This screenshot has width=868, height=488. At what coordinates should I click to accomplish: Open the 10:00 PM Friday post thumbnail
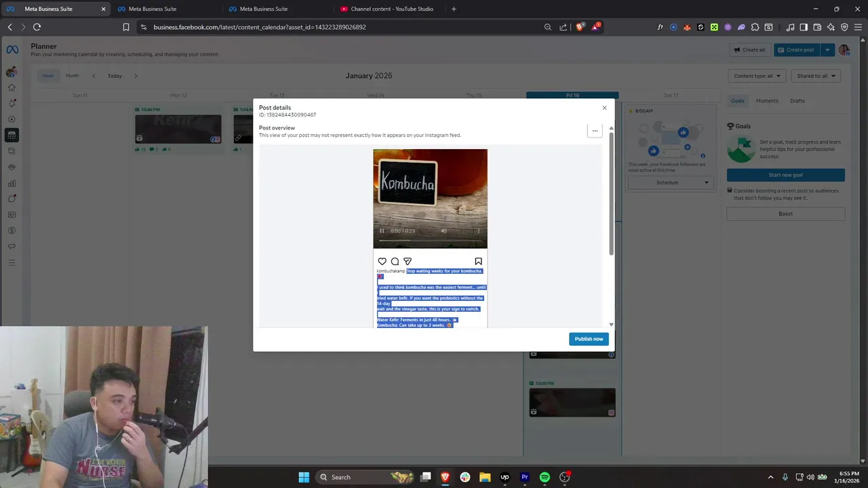[x=572, y=403]
